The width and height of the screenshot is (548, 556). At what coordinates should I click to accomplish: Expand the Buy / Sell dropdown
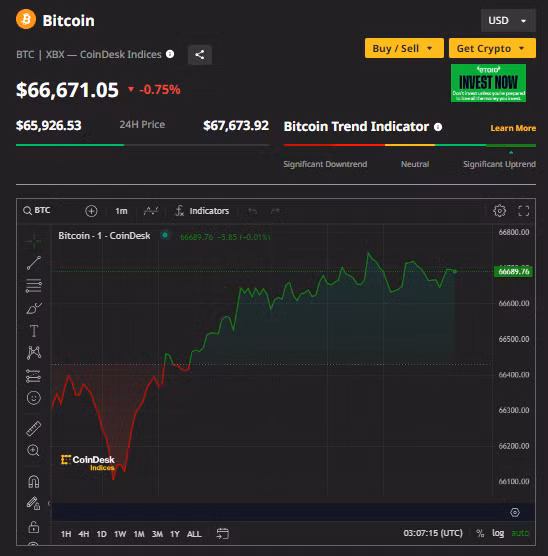pos(404,48)
